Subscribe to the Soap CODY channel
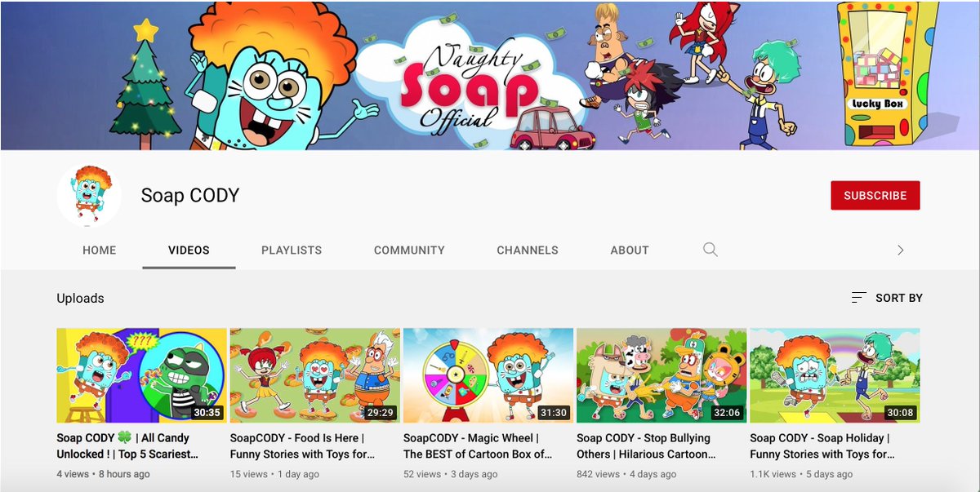The height and width of the screenshot is (492, 980). (x=875, y=196)
